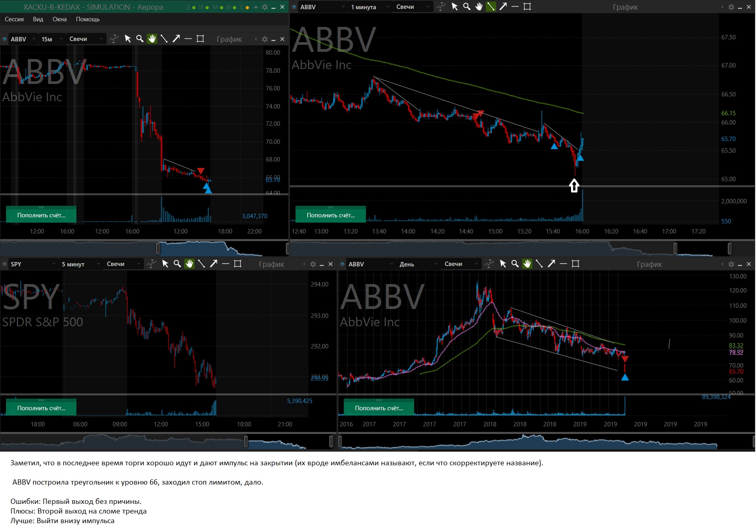Image resolution: width=756 pixels, height=532 pixels.
Task: Select arrow tool in ABBV 1 минута chart
Action: tap(503, 7)
